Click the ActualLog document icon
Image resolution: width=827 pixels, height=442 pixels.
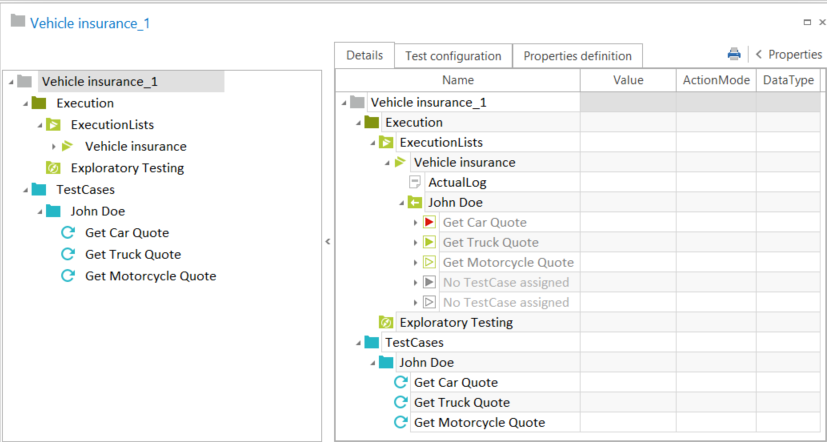[x=415, y=182]
